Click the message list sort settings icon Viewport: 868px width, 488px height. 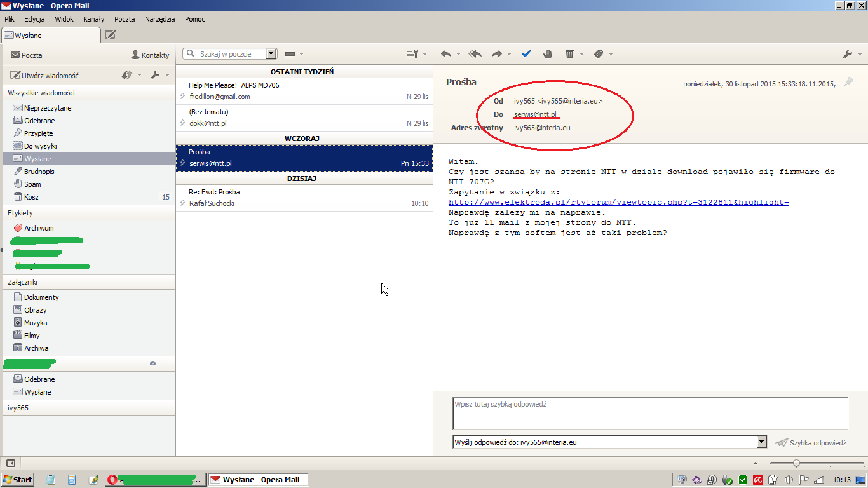click(x=412, y=54)
